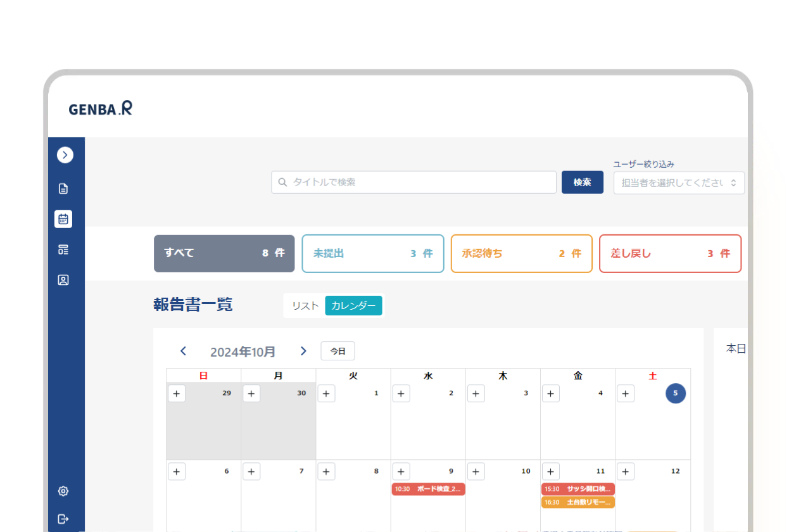Click the 今日 today button

tap(338, 351)
